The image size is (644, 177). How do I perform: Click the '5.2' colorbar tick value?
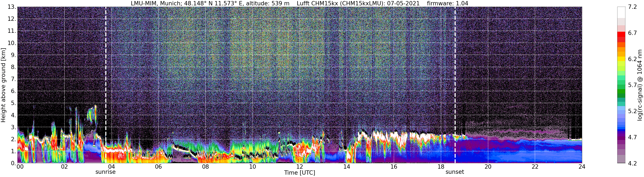632,111
